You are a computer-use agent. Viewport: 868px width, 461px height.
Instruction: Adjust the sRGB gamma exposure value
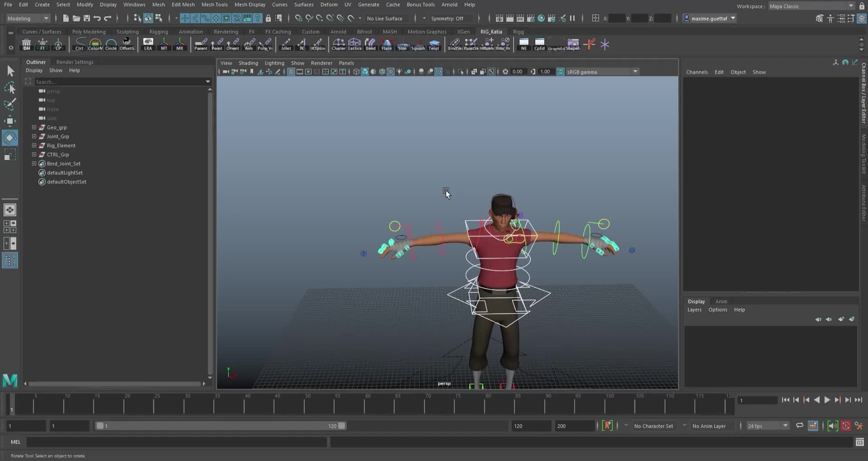point(518,71)
